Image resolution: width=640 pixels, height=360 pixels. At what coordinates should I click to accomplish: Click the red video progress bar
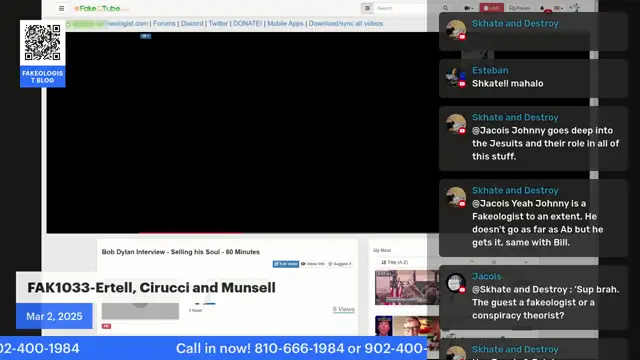tap(191, 233)
